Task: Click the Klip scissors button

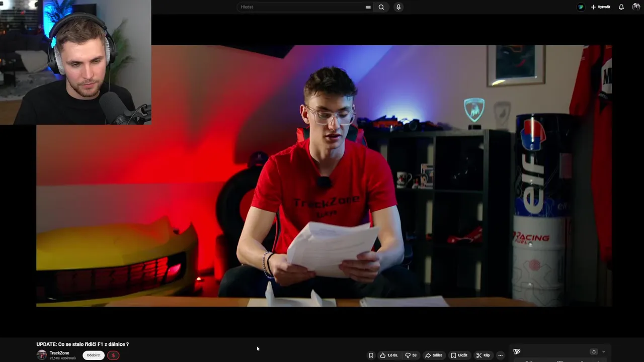Action: tap(483, 355)
